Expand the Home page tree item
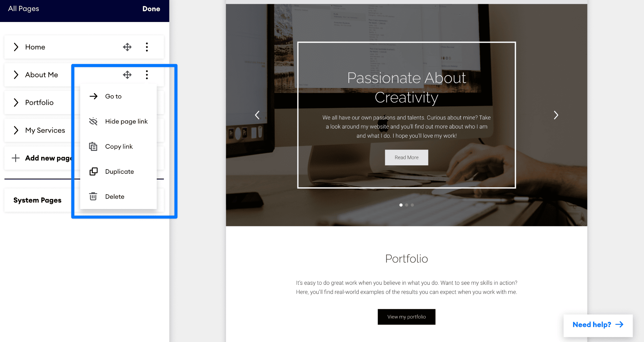 click(16, 47)
